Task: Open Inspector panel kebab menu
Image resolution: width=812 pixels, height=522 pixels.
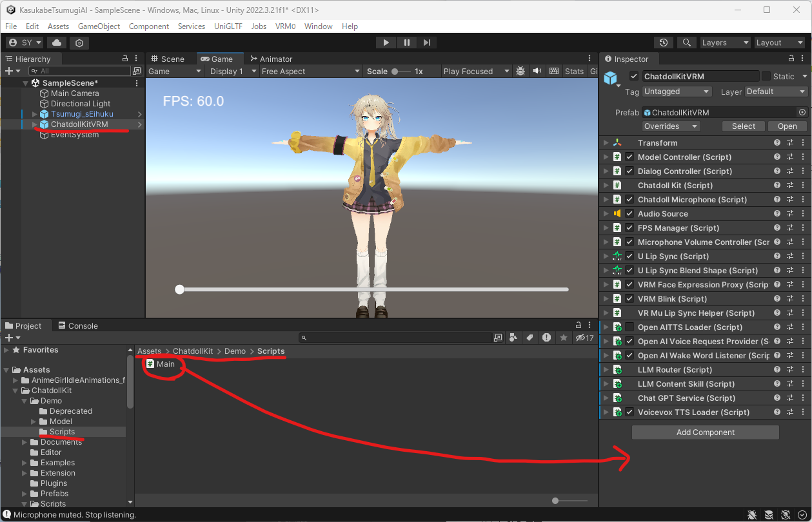Action: pos(804,59)
